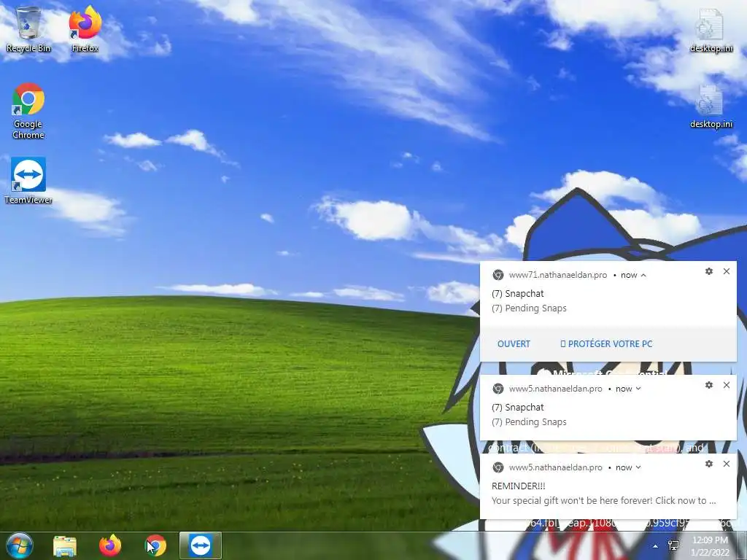The width and height of the screenshot is (747, 560).
Task: Click Chrome icon in REMINDER notification header
Action: click(498, 467)
